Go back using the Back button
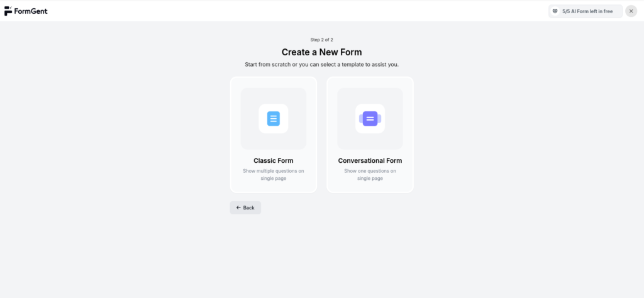This screenshot has height=298, width=644. (x=245, y=207)
